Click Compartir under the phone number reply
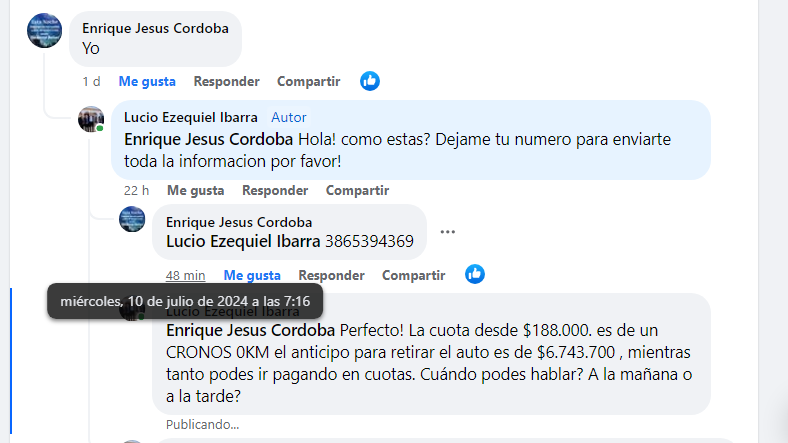The width and height of the screenshot is (788, 443). coord(413,275)
